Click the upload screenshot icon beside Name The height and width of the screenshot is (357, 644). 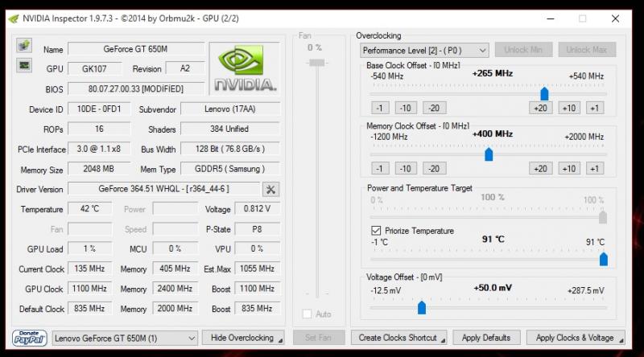24,45
